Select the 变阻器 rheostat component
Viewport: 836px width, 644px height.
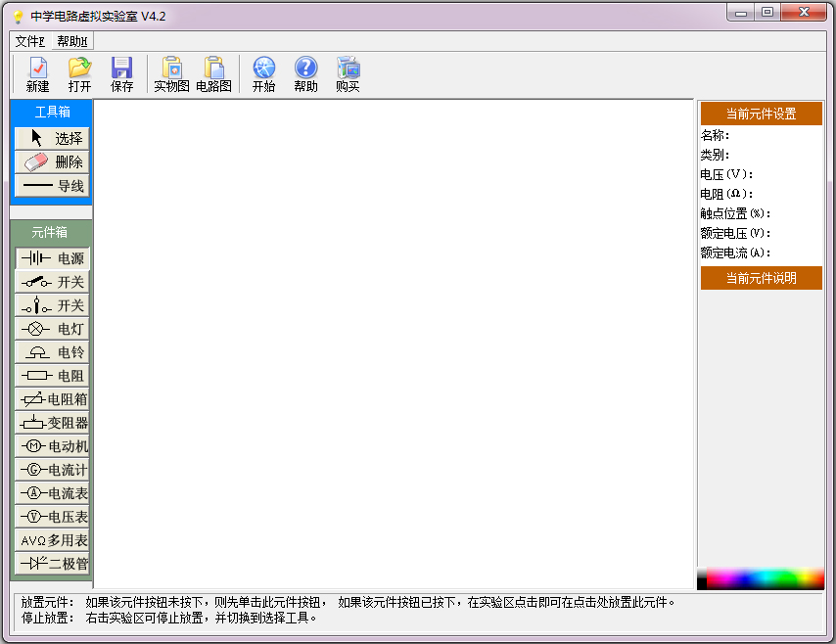52,423
